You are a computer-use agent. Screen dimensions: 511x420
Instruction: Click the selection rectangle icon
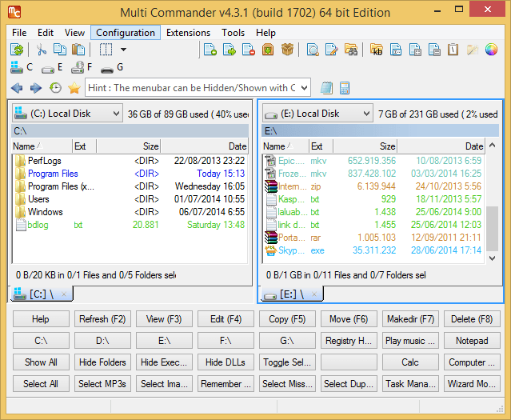coord(106,50)
